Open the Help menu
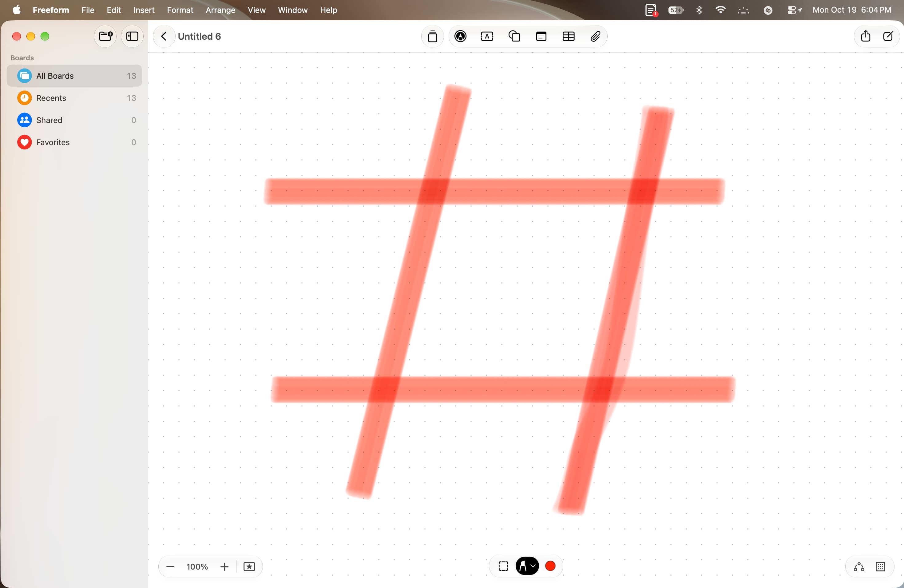Screen dimensions: 904x588 click(328, 10)
